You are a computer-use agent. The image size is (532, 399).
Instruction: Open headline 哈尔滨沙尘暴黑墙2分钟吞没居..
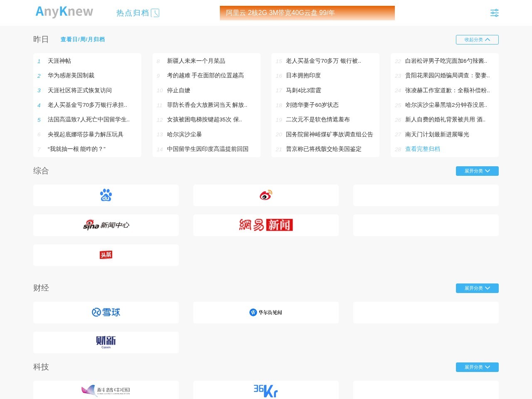tap(446, 105)
